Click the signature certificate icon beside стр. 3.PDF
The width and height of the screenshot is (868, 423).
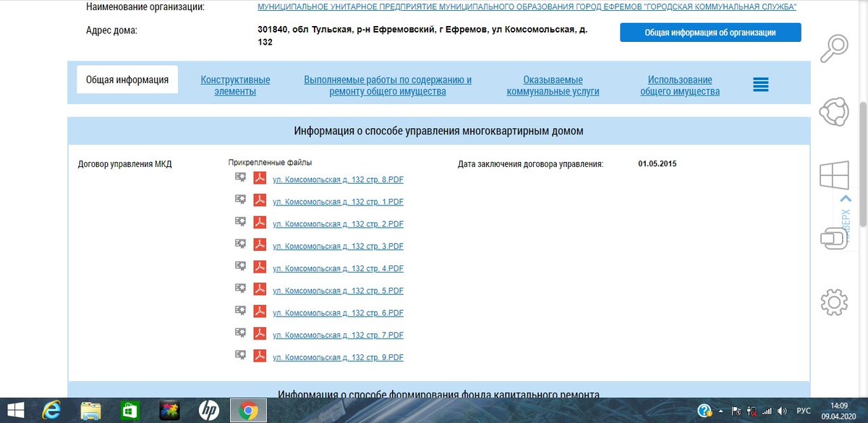tap(240, 243)
